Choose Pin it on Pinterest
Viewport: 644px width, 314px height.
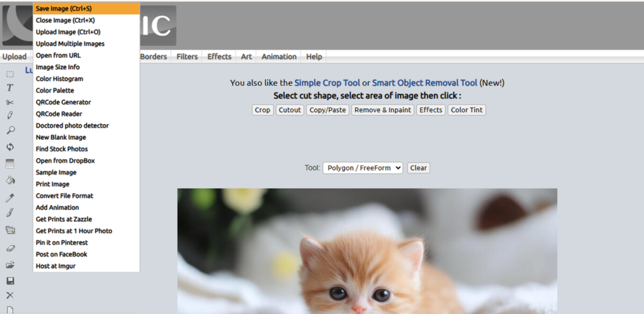pyautogui.click(x=86, y=242)
